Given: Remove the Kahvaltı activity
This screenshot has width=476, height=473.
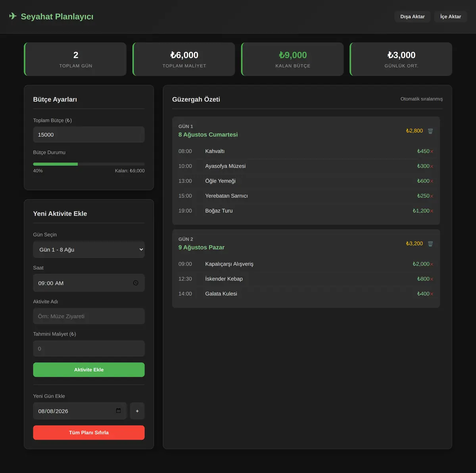Looking at the screenshot, I should [x=432, y=152].
